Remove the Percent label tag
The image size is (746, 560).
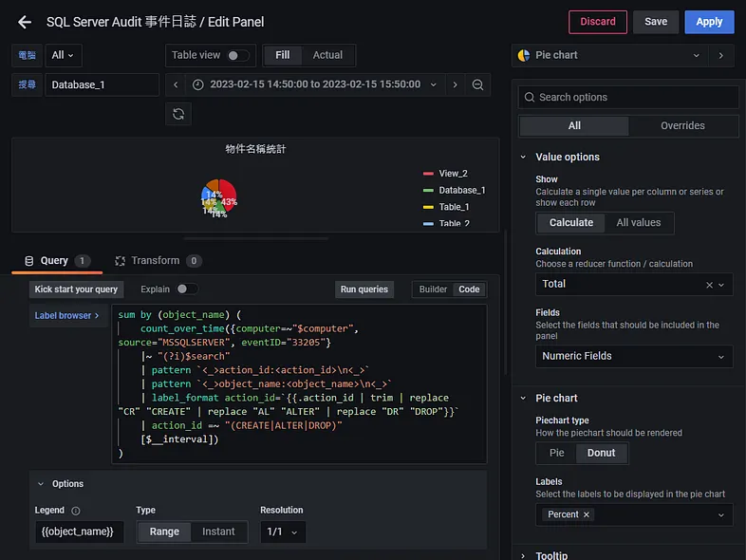[x=587, y=514]
